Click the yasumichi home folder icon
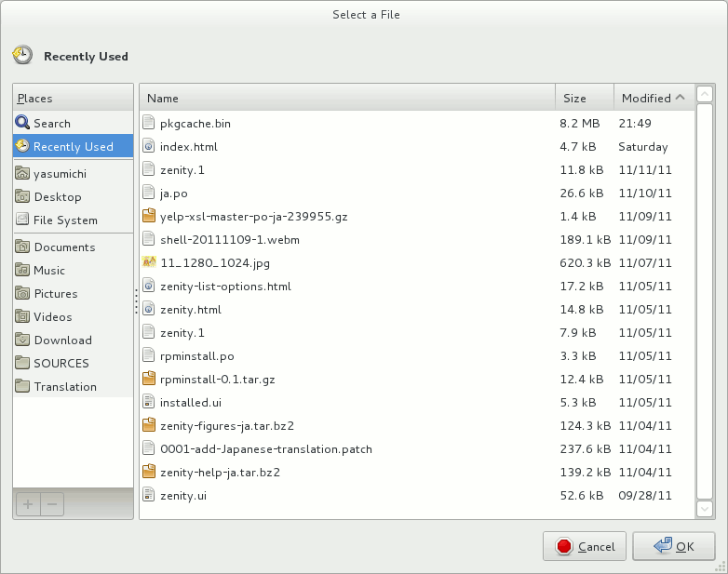The image size is (728, 574). click(23, 173)
